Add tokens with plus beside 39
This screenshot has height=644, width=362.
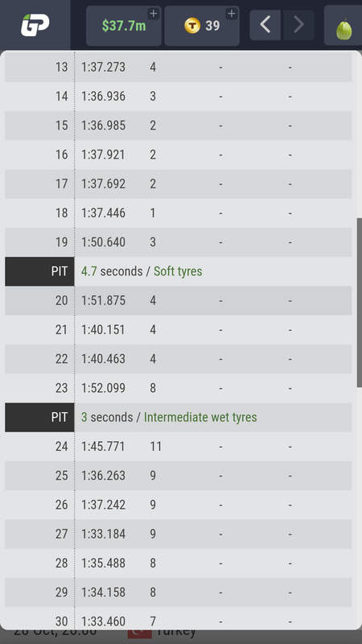(232, 14)
